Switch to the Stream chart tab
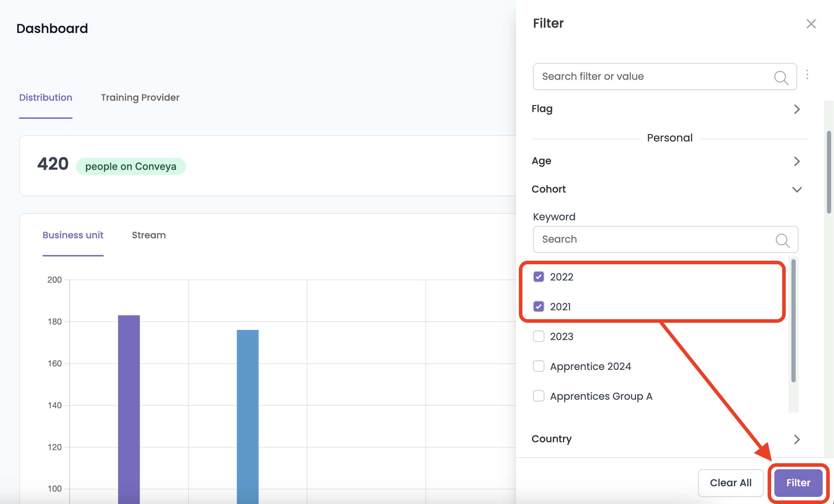Image resolution: width=834 pixels, height=504 pixels. (x=149, y=235)
